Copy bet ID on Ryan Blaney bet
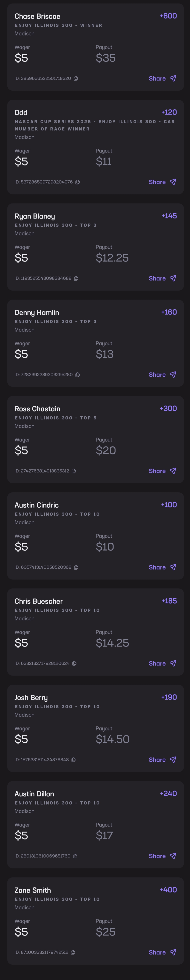The width and height of the screenshot is (190, 980). coord(76,279)
